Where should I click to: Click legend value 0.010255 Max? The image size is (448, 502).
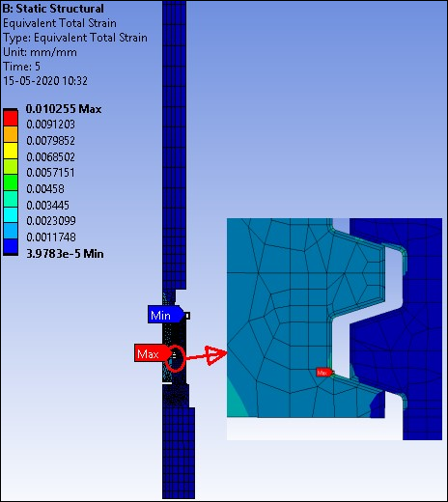pos(64,109)
